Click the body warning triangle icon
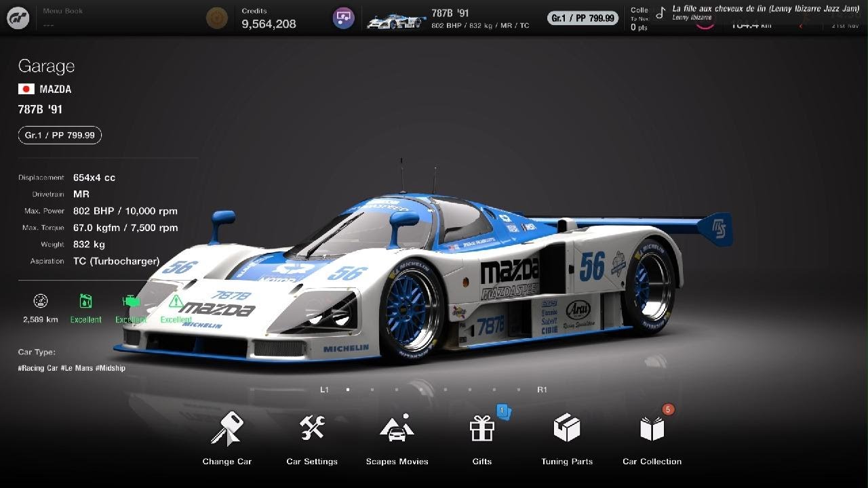Image resolution: width=868 pixels, height=488 pixels. pos(176,301)
